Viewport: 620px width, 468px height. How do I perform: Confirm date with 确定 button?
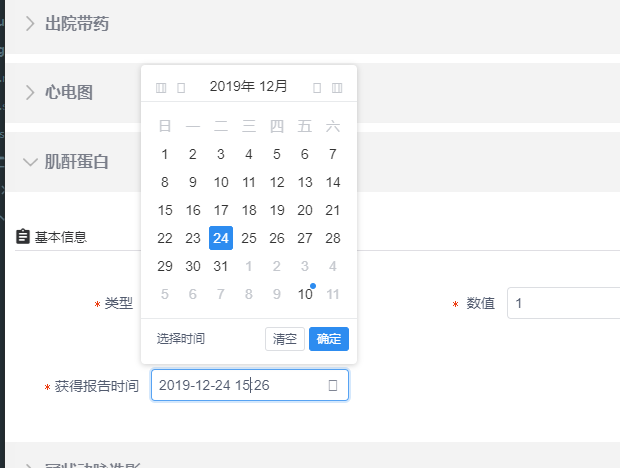(329, 339)
